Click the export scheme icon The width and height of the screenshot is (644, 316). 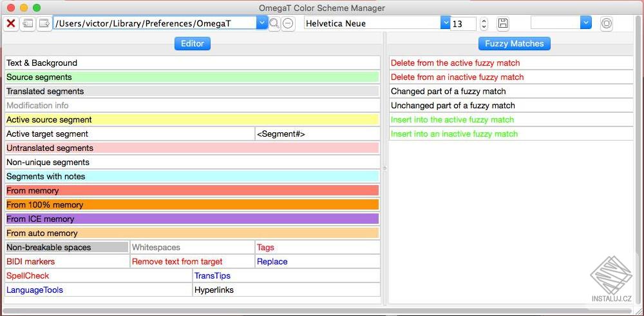tap(44, 23)
